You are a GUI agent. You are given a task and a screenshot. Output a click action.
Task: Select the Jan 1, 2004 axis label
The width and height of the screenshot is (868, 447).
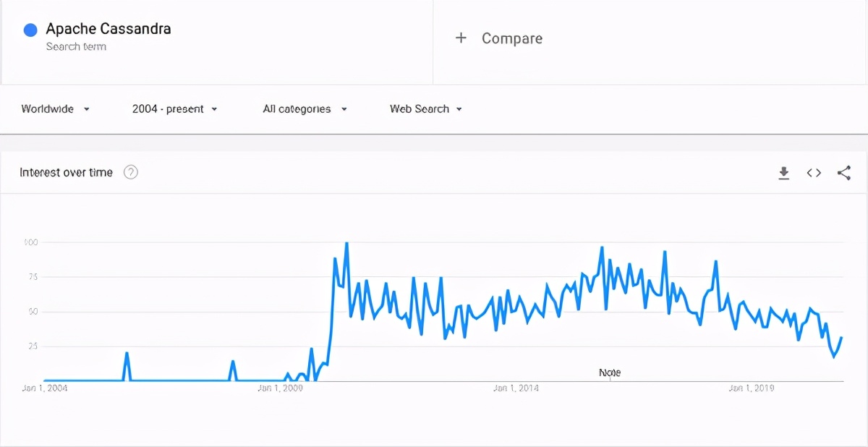(45, 388)
